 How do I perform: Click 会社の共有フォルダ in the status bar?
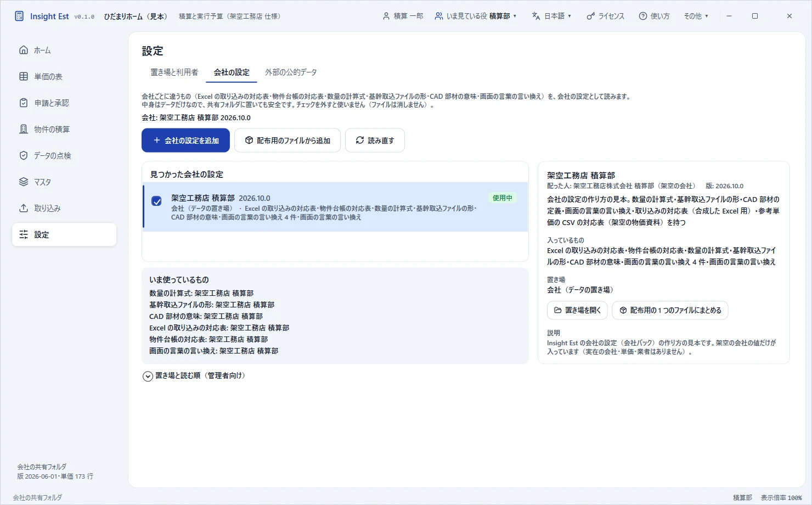37,497
